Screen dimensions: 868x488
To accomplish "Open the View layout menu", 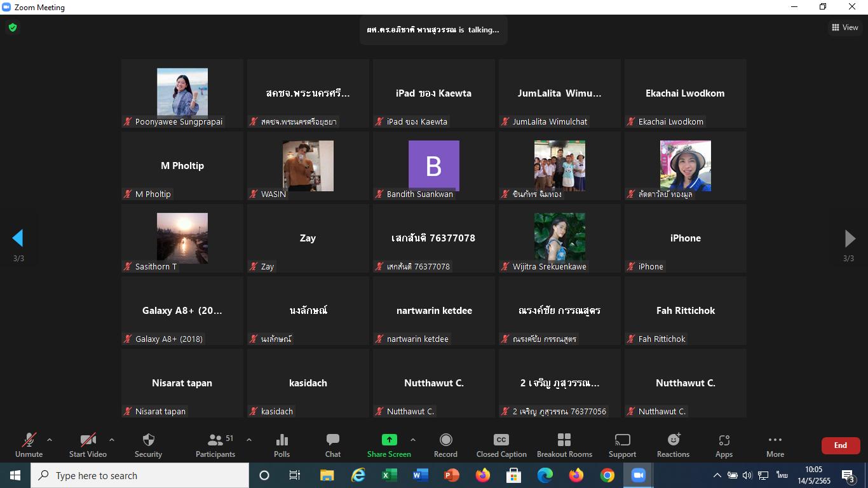I will (845, 27).
